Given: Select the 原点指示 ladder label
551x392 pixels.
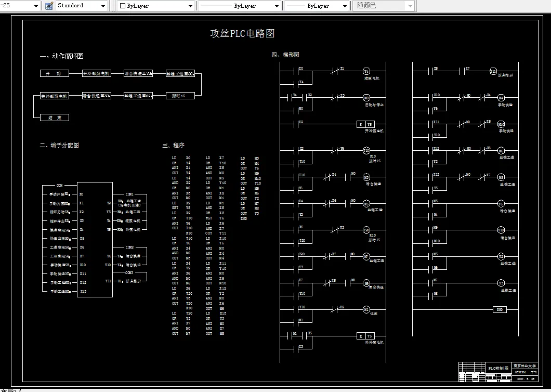Looking at the screenshot, I should (505, 75).
